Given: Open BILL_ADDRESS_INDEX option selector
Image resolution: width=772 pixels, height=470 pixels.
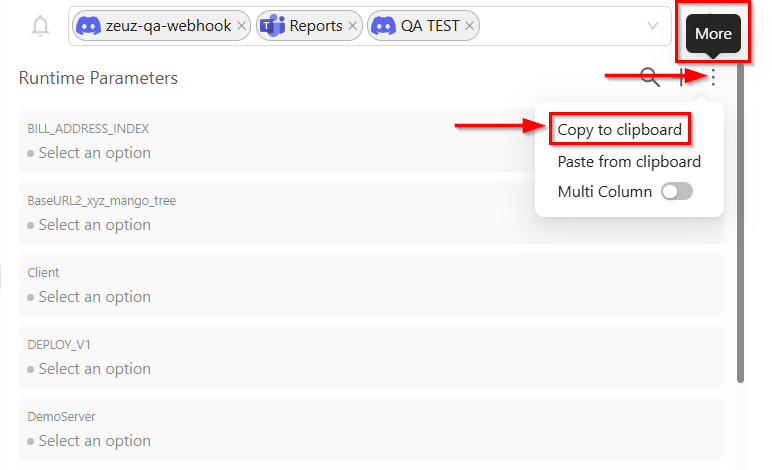Looking at the screenshot, I should point(95,153).
